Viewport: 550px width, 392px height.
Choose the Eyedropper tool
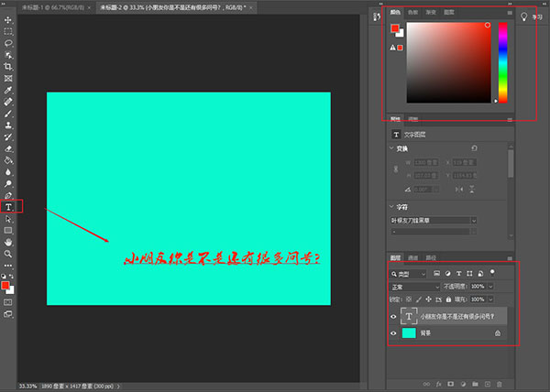tap(8, 90)
